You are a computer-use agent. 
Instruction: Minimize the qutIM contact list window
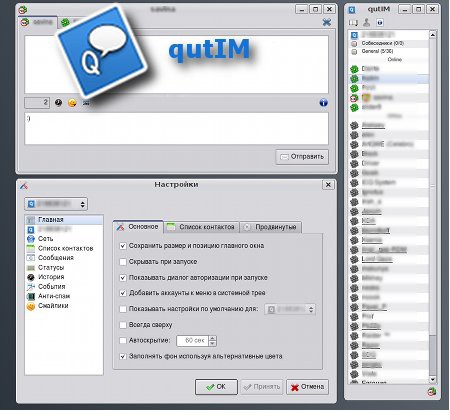pyautogui.click(x=405, y=9)
